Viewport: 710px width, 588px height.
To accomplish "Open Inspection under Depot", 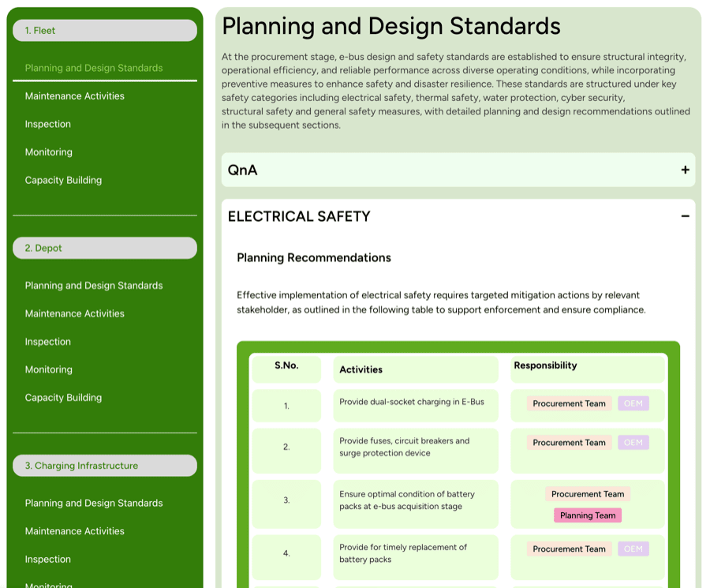I will coord(48,342).
